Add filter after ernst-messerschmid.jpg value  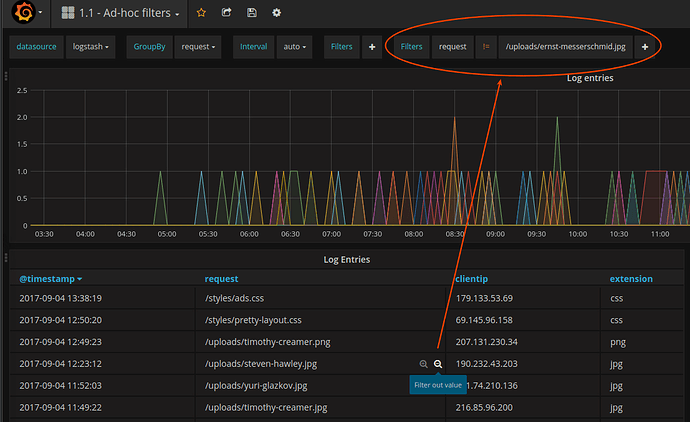(x=645, y=47)
